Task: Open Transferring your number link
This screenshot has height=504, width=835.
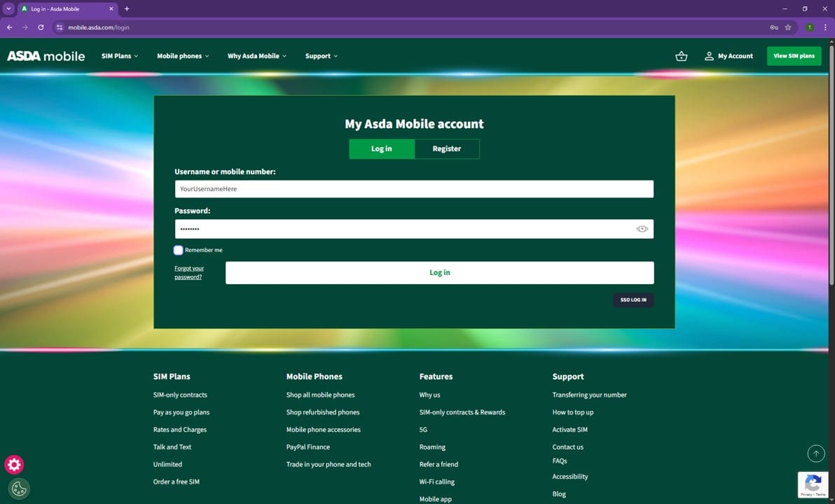Action: (x=590, y=395)
